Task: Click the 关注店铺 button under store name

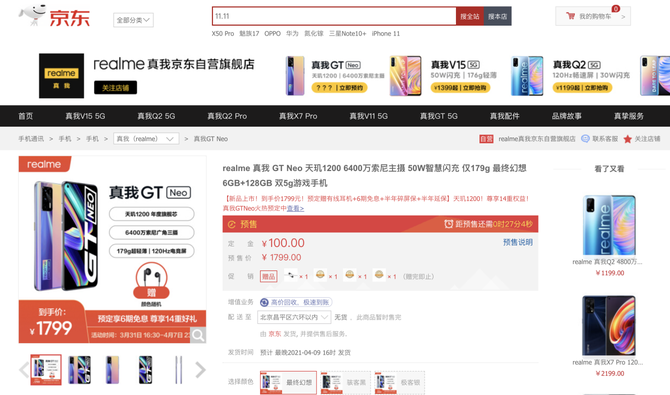Action: [x=115, y=88]
